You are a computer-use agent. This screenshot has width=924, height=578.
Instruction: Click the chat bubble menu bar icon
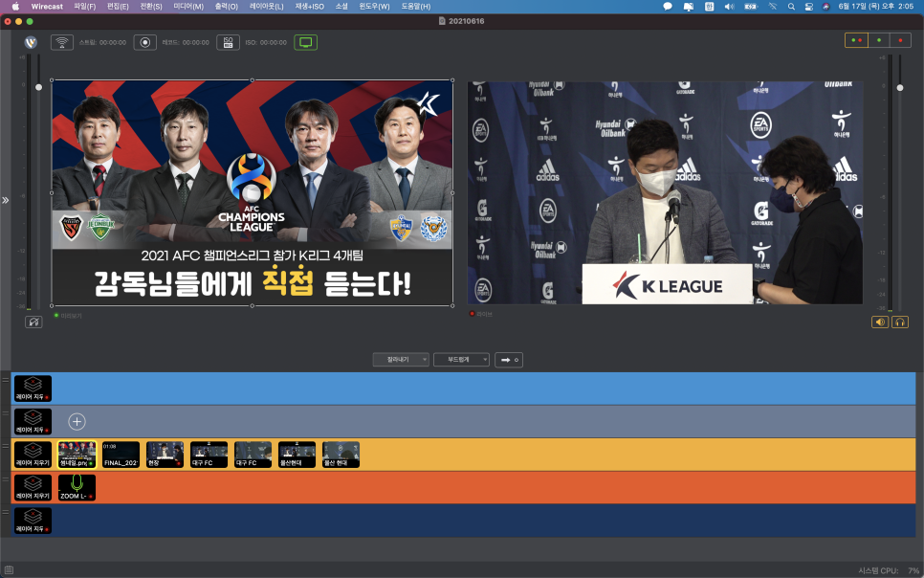point(668,7)
